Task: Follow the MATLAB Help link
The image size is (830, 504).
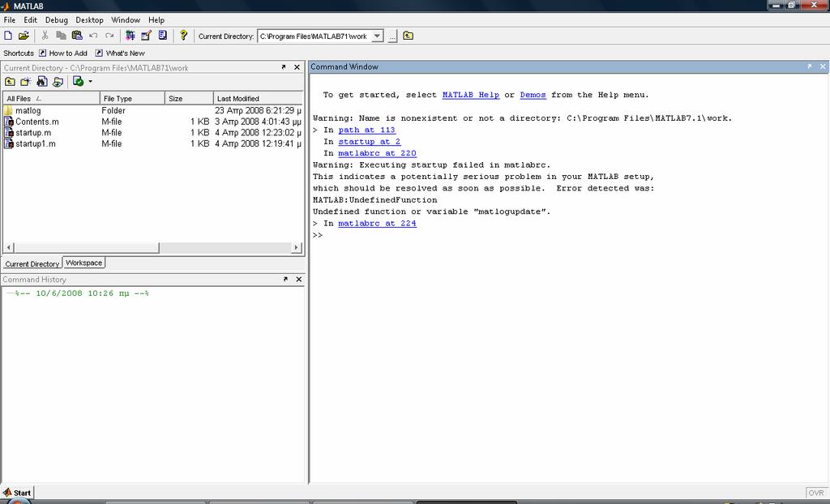Action: tap(471, 95)
